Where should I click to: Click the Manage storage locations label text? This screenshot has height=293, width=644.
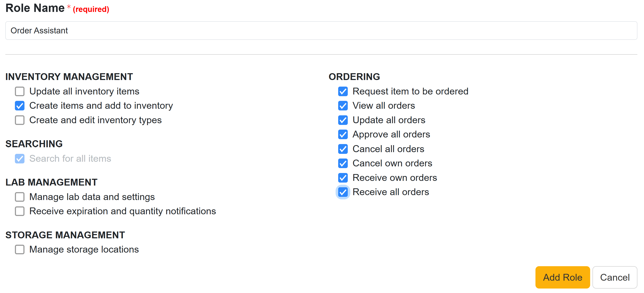pyautogui.click(x=84, y=250)
